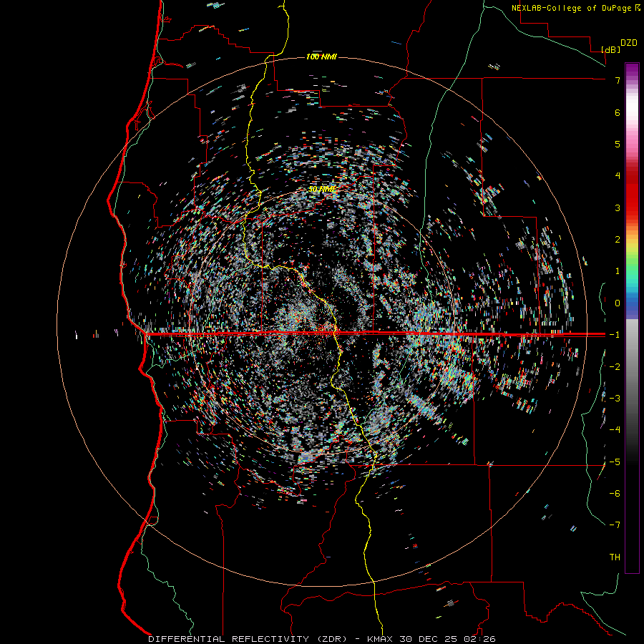Click the 6 value on the color scale
Viewport: 644px width, 644px height.
[x=618, y=112]
